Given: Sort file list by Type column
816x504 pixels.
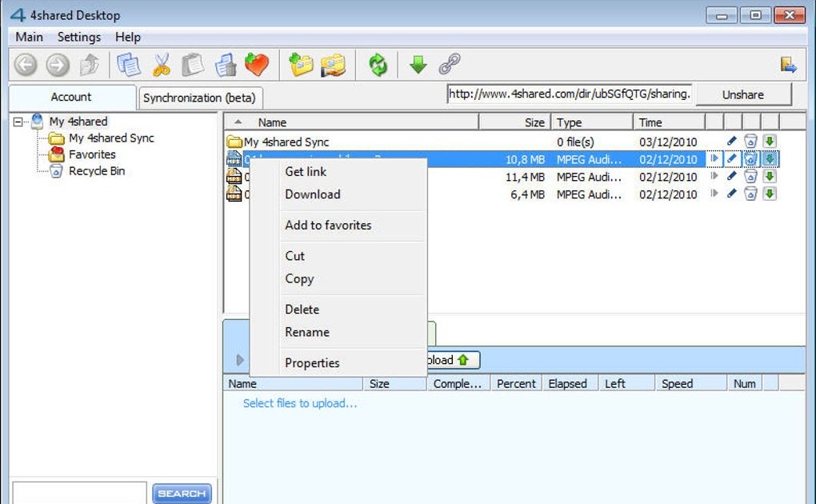Looking at the screenshot, I should point(592,122).
